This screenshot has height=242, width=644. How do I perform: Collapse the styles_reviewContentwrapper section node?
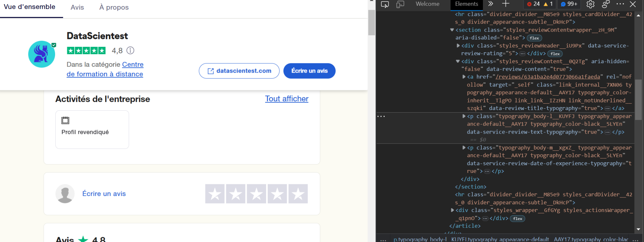(452, 30)
